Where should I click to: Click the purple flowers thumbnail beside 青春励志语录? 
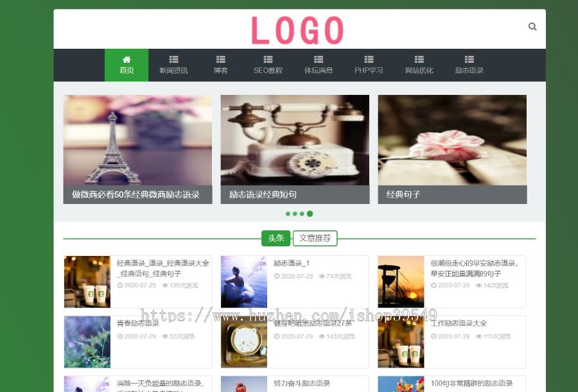pos(87,342)
